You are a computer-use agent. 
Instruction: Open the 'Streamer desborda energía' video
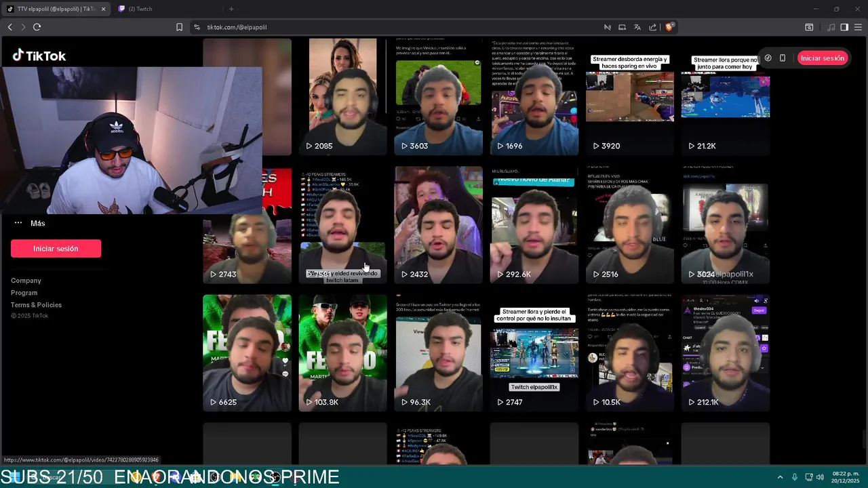pyautogui.click(x=629, y=96)
